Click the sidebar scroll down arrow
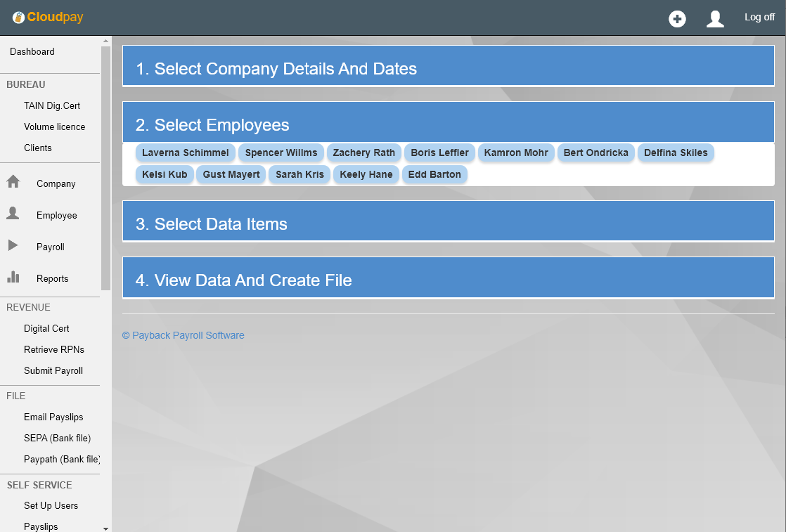Screen dimensions: 786x532 pyautogui.click(x=106, y=528)
